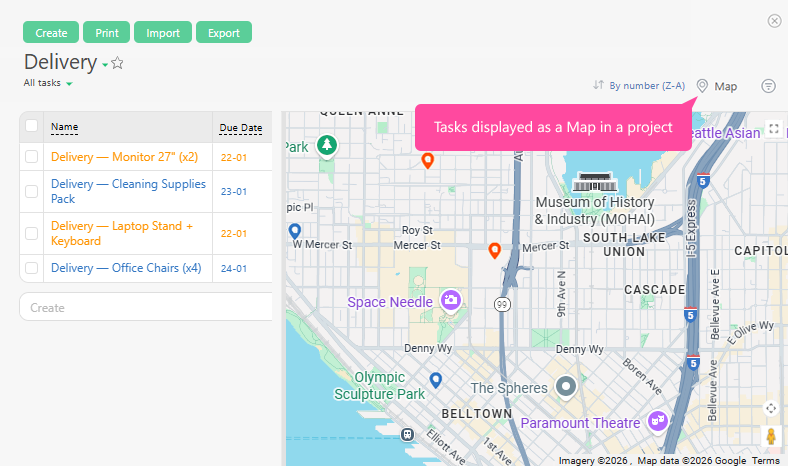Click the filter icon beside Map
Viewport: 788px width, 466px height.
pos(768,86)
